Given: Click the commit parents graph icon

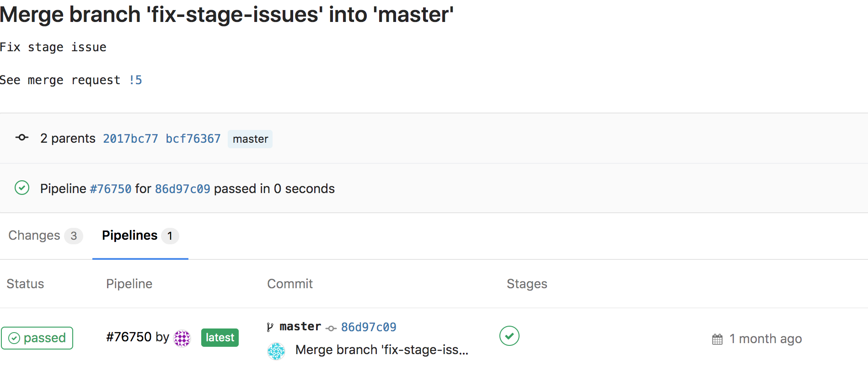Looking at the screenshot, I should click(x=21, y=137).
